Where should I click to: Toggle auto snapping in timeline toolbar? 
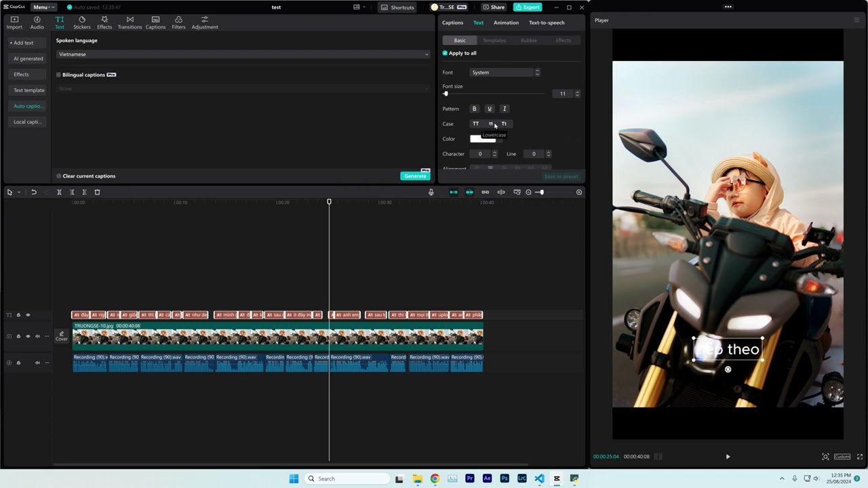469,192
